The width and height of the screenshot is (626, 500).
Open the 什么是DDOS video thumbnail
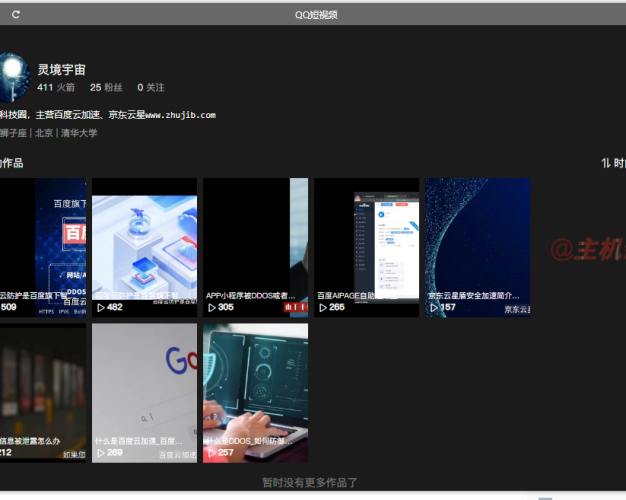point(256,393)
